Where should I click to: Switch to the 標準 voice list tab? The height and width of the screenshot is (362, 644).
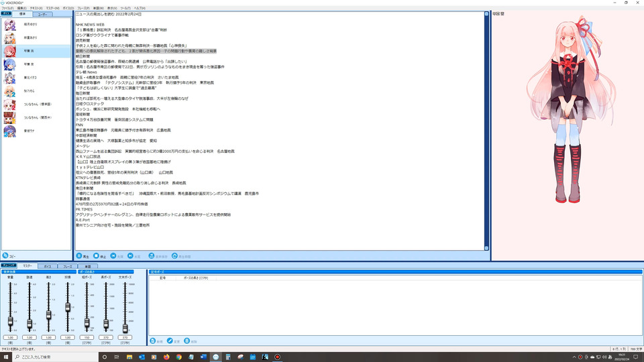pyautogui.click(x=22, y=14)
